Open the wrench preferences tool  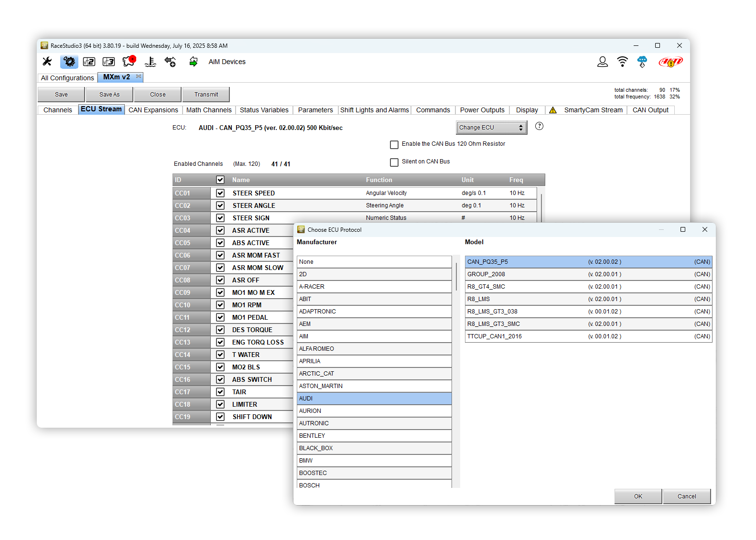point(47,62)
